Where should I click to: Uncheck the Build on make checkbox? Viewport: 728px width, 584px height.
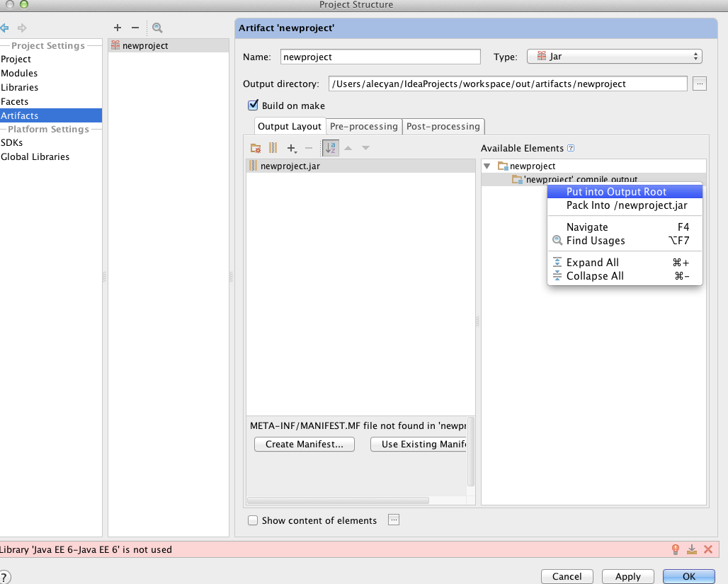point(253,105)
